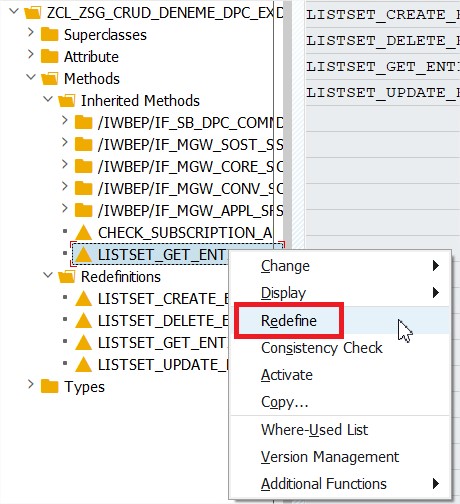The height and width of the screenshot is (504, 460).
Task: Click the Types folder icon
Action: tap(49, 387)
